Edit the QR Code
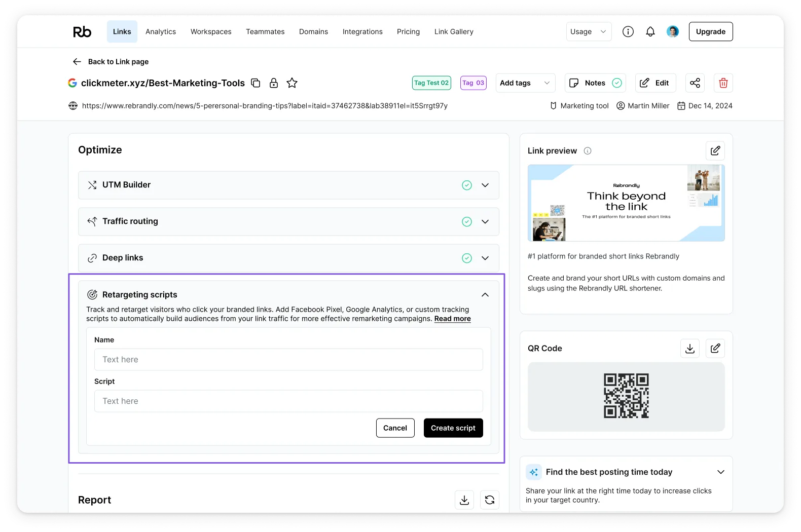 pos(715,349)
